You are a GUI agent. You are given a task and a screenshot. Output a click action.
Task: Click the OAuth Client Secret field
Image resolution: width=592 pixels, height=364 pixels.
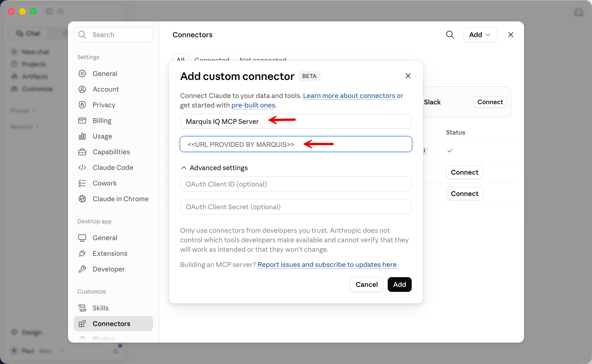tap(296, 207)
